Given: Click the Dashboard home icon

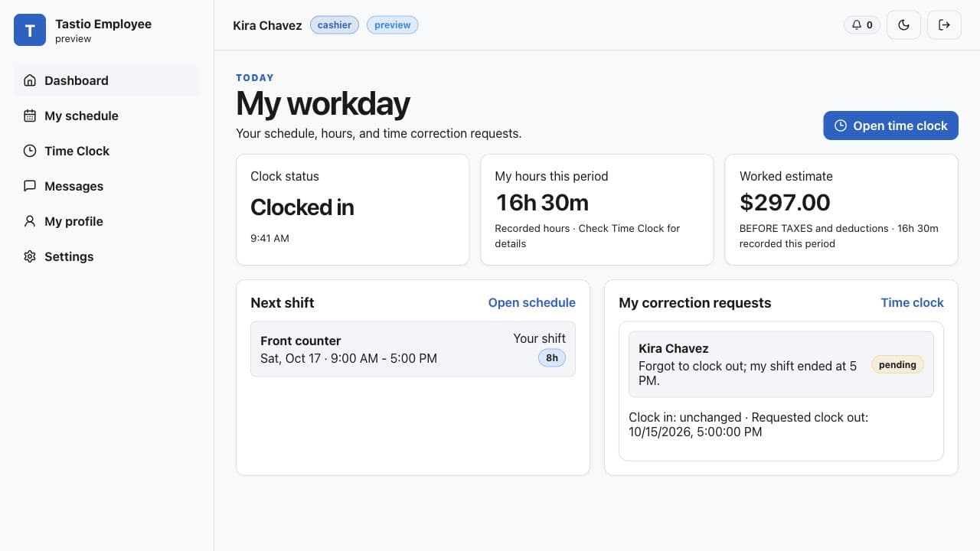Looking at the screenshot, I should click(30, 80).
